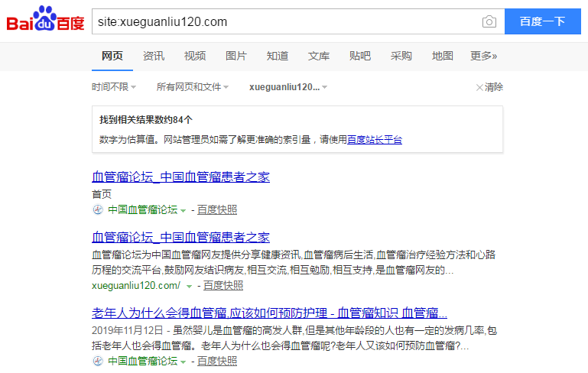
Task: Expand green arrow beside first result's 中国血管瘤论坛
Action: click(x=183, y=211)
